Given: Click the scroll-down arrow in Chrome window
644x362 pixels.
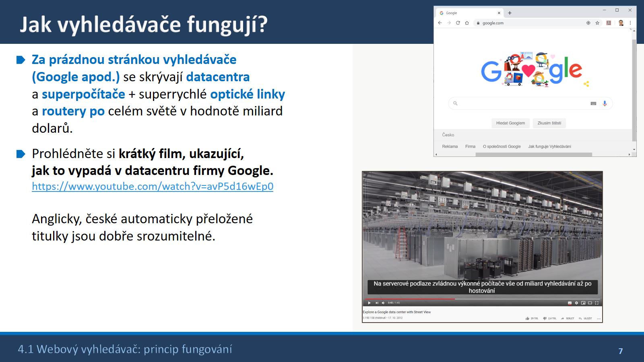Looking at the screenshot, I should pos(634,149).
